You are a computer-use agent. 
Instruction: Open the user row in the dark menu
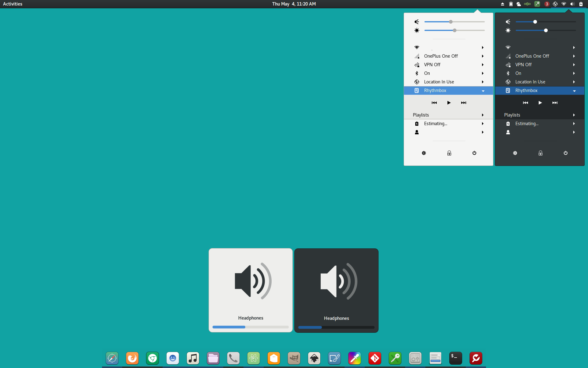pyautogui.click(x=540, y=132)
